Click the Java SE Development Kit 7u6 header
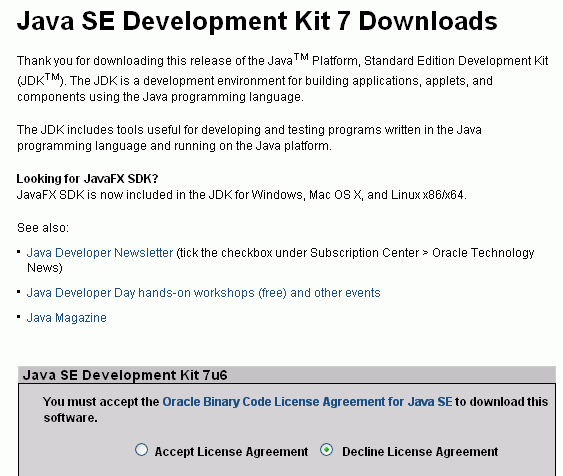563x476 pixels. coord(125,375)
